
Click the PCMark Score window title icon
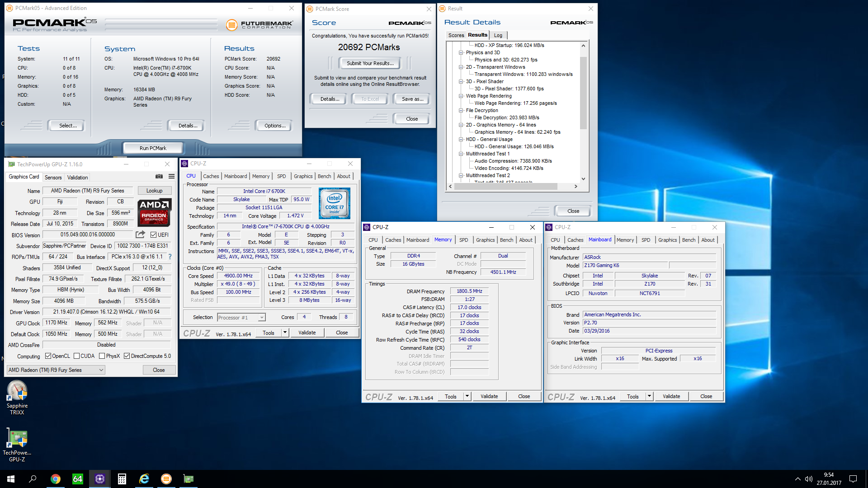pyautogui.click(x=310, y=9)
